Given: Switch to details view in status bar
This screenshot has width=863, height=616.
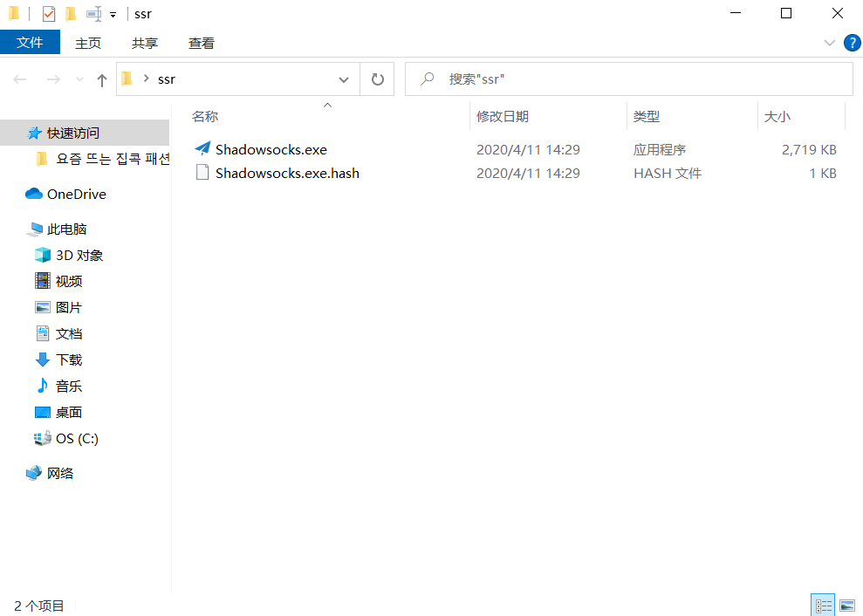Looking at the screenshot, I should point(824,606).
